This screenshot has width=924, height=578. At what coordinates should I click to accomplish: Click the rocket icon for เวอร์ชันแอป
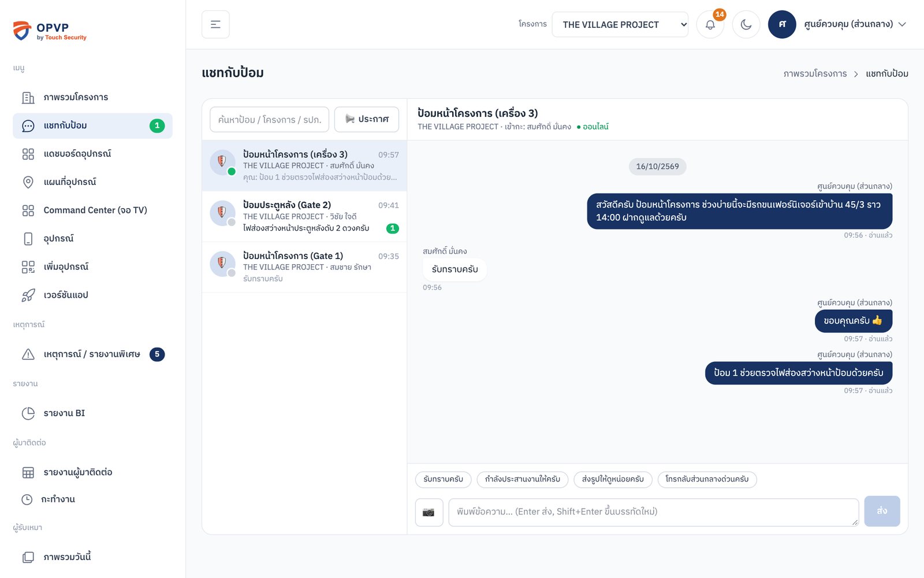28,295
